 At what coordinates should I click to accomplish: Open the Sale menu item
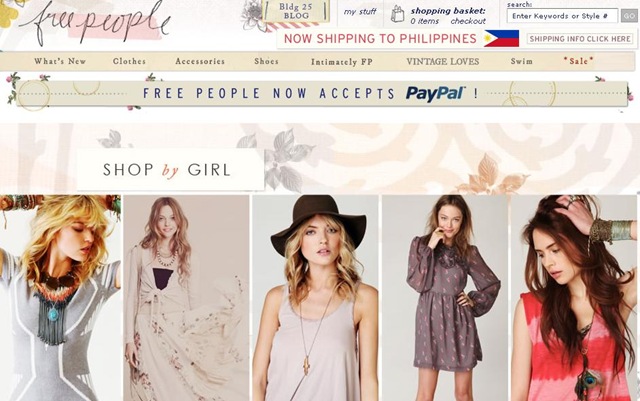(578, 61)
